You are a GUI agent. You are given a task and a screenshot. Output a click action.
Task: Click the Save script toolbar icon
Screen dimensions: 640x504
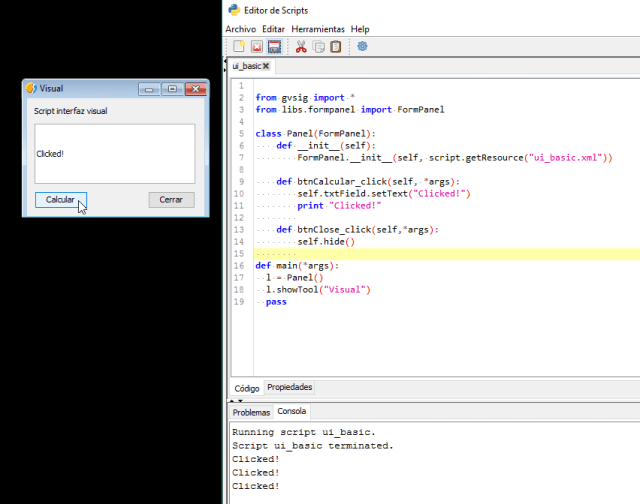[x=273, y=47]
